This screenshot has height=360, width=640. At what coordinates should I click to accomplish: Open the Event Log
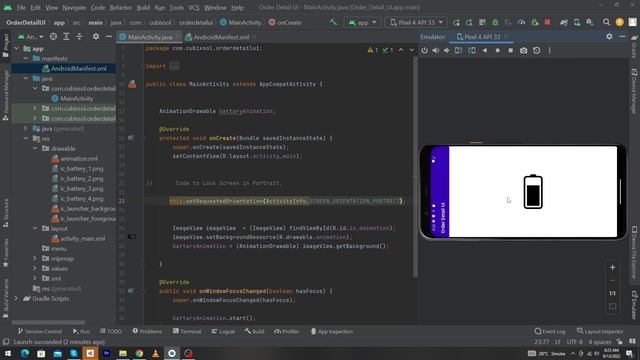550,331
